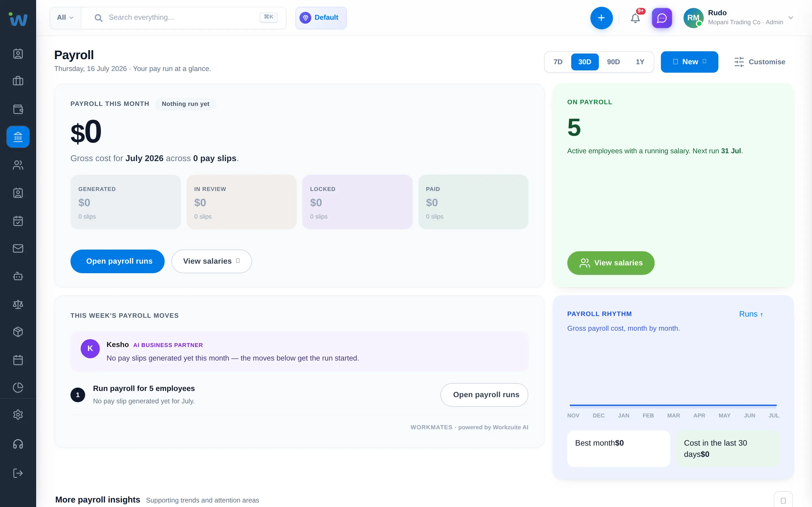Click the Customise button
The height and width of the screenshot is (507, 812).
(x=760, y=62)
